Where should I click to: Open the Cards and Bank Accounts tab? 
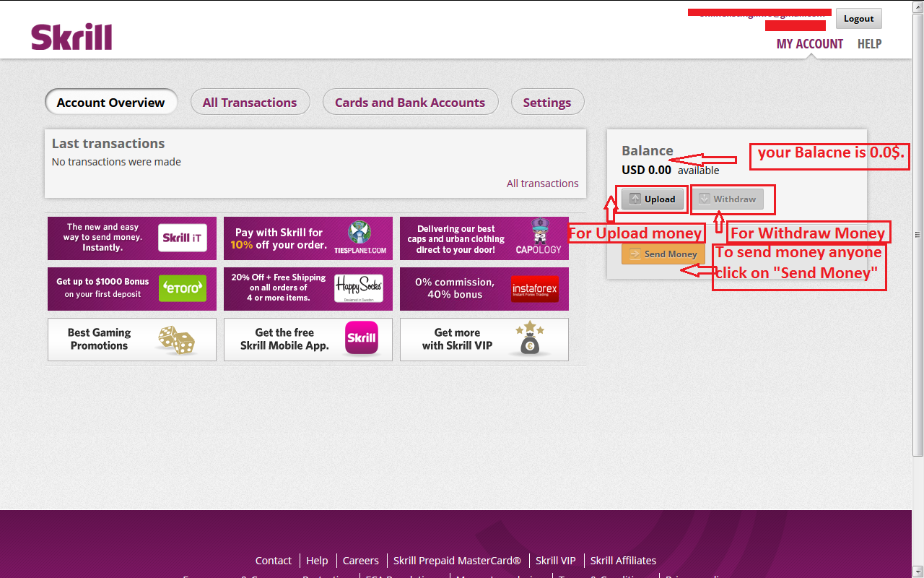pyautogui.click(x=410, y=102)
